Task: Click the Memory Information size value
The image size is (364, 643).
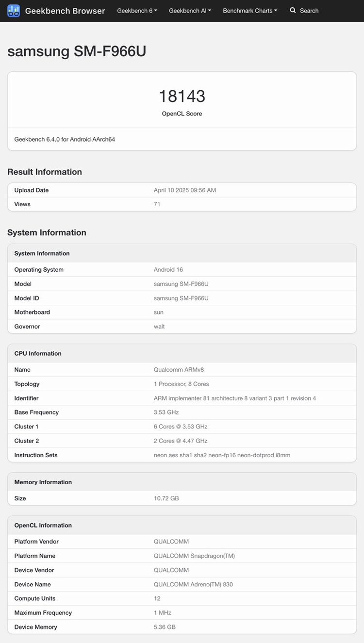Action: click(166, 498)
